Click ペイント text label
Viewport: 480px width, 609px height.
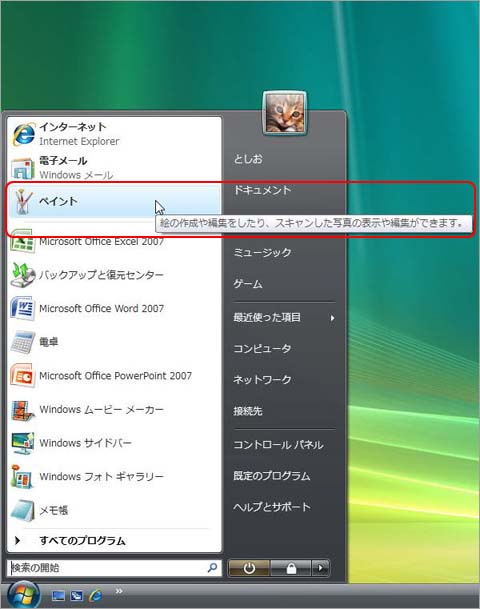[x=58, y=201]
